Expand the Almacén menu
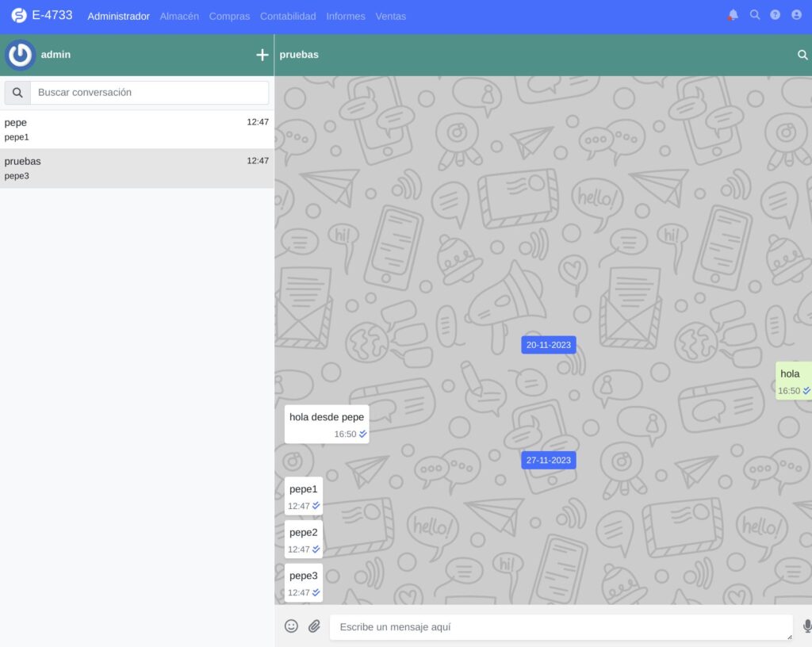The height and width of the screenshot is (647, 812). (x=179, y=16)
